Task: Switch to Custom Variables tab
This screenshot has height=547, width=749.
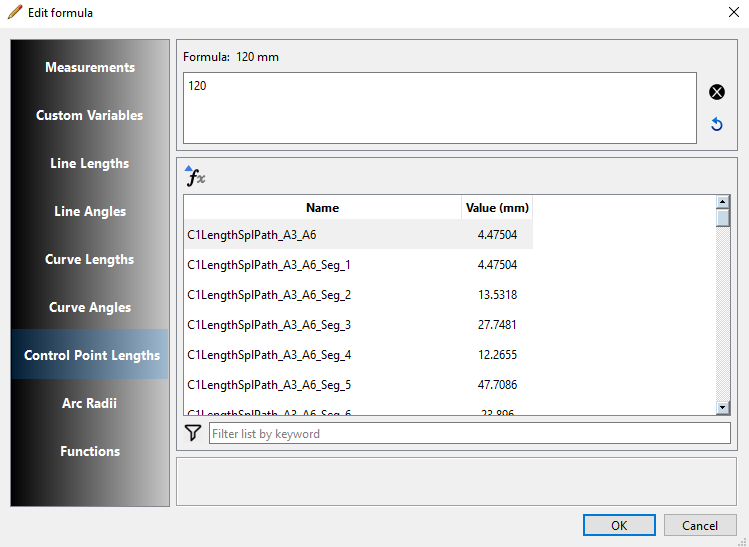Action: pos(90,115)
